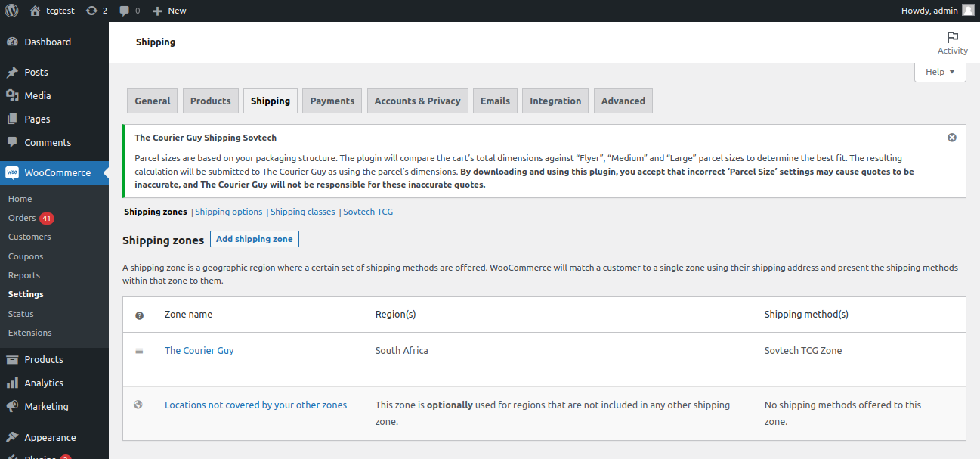Open The Courier Guy zone link

[x=199, y=351]
